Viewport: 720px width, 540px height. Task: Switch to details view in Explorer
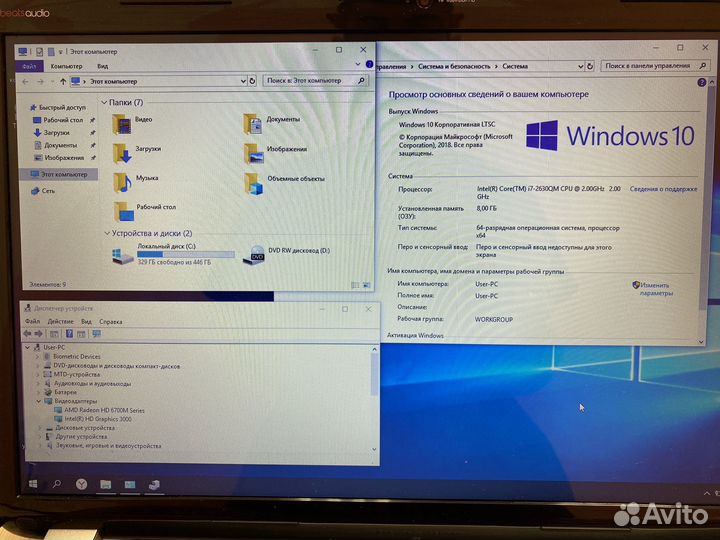(355, 285)
